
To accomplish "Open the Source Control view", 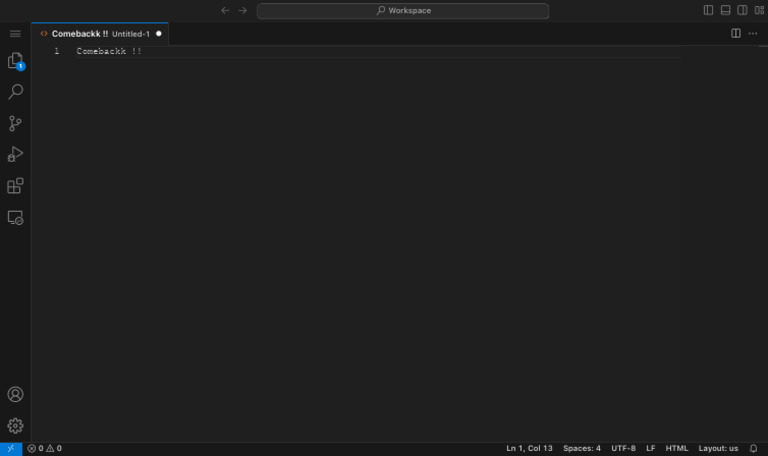I will click(x=15, y=123).
